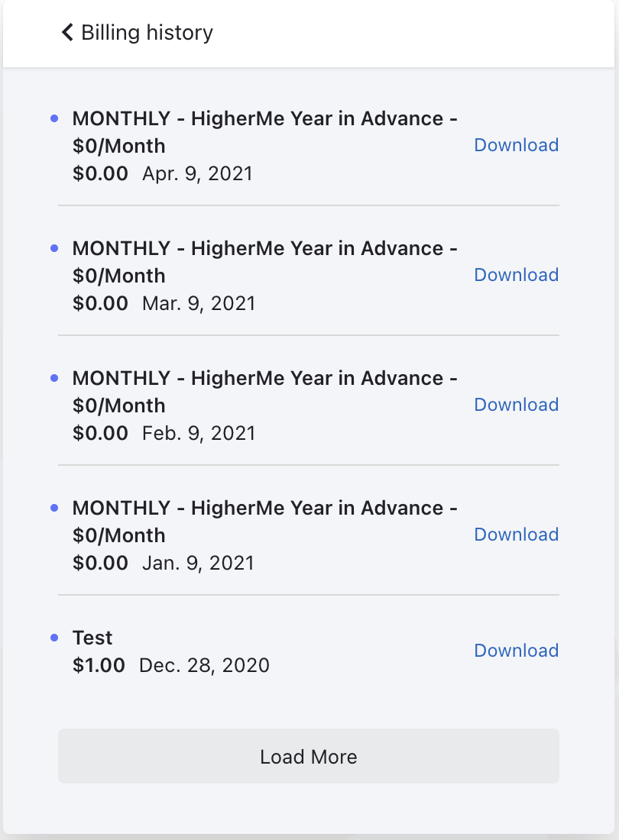The width and height of the screenshot is (619, 840).
Task: Download the Feb. 9, 2021 invoice
Action: [516, 405]
